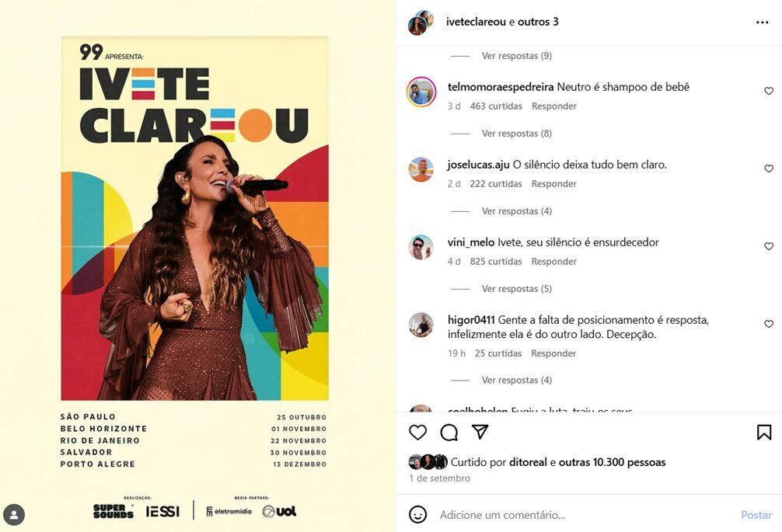The height and width of the screenshot is (532, 782).
Task: Like vini_melo's comment
Action: [x=769, y=246]
